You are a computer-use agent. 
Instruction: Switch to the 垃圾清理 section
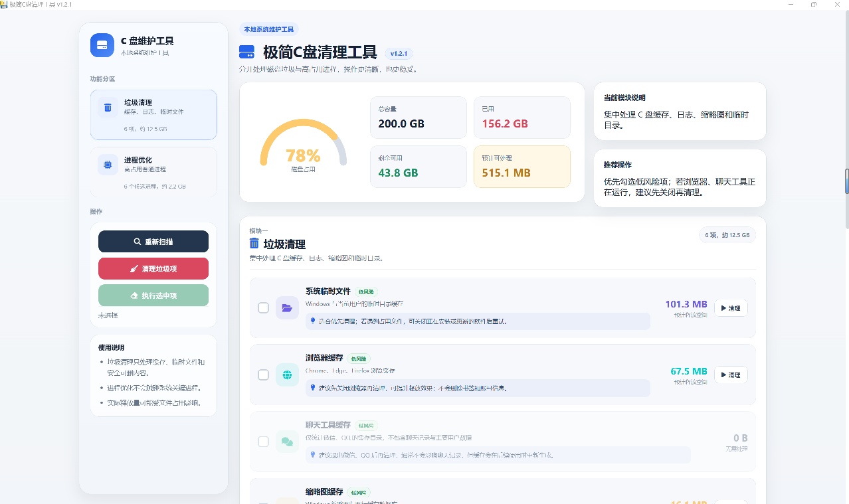[x=153, y=115]
